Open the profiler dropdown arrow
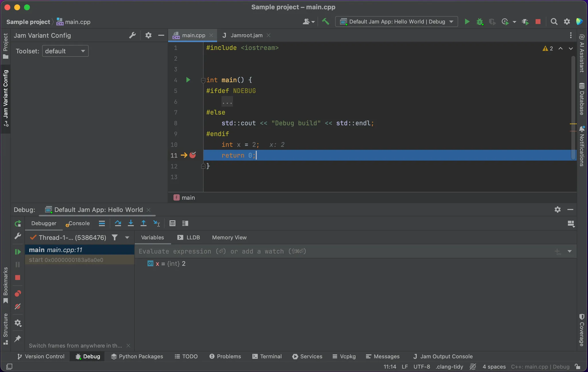This screenshot has height=372, width=588. (x=514, y=22)
